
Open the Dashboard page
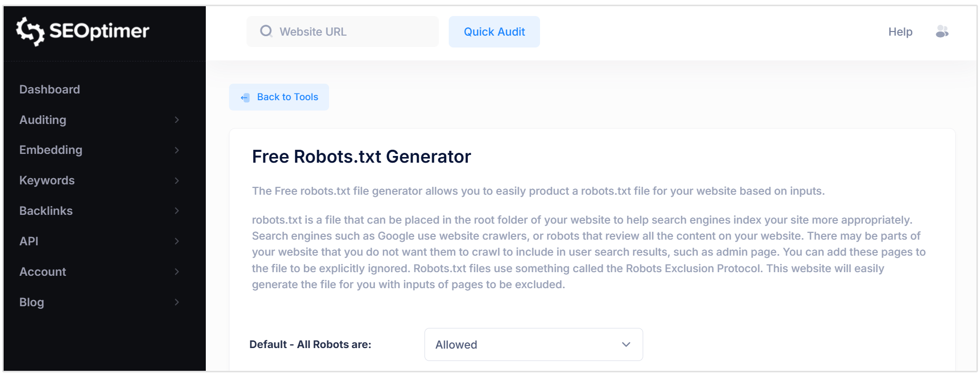click(50, 89)
